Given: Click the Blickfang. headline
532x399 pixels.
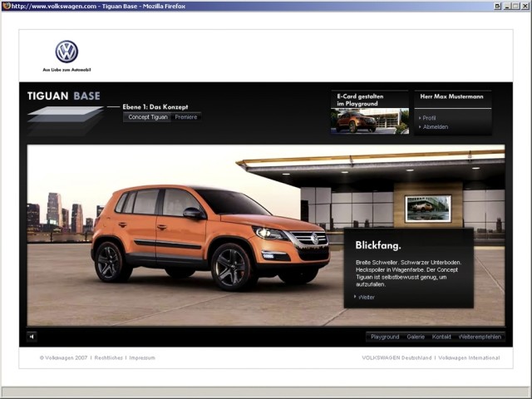Looking at the screenshot, I should pyautogui.click(x=378, y=245).
